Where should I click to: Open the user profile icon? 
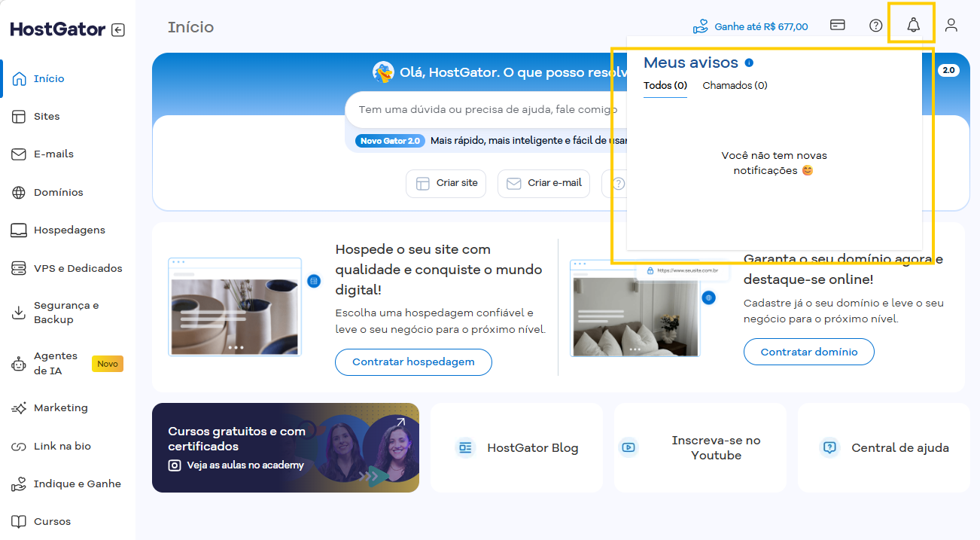click(x=951, y=26)
